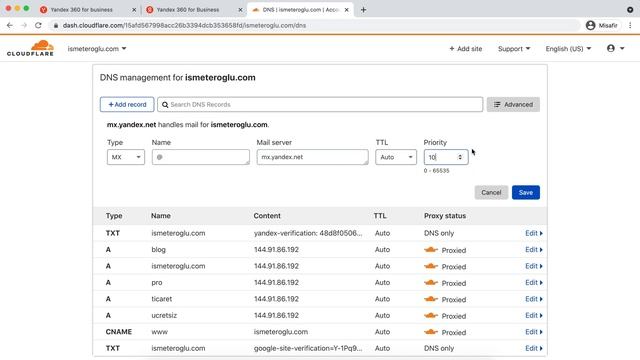Open the Misafir browser profile
The width and height of the screenshot is (640, 360).
[x=602, y=25]
